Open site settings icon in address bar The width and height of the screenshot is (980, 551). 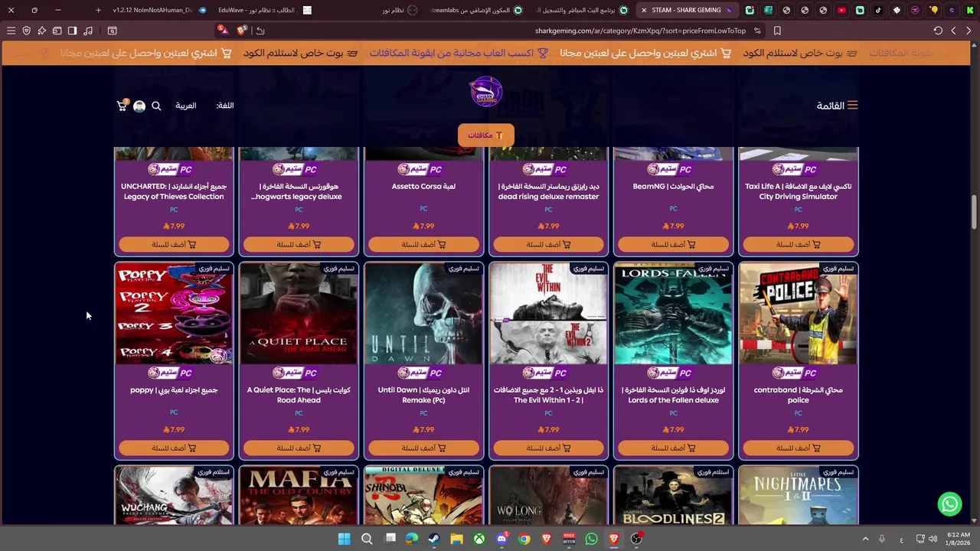pos(757,31)
